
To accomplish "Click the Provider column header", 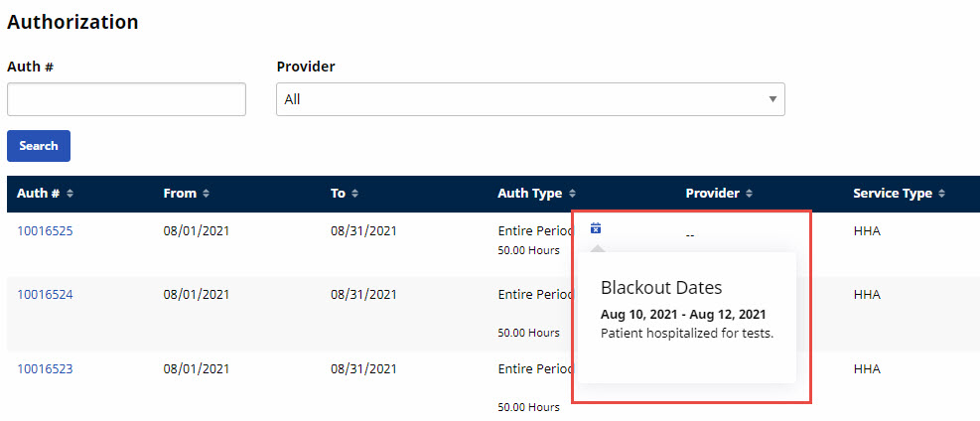I will point(713,194).
